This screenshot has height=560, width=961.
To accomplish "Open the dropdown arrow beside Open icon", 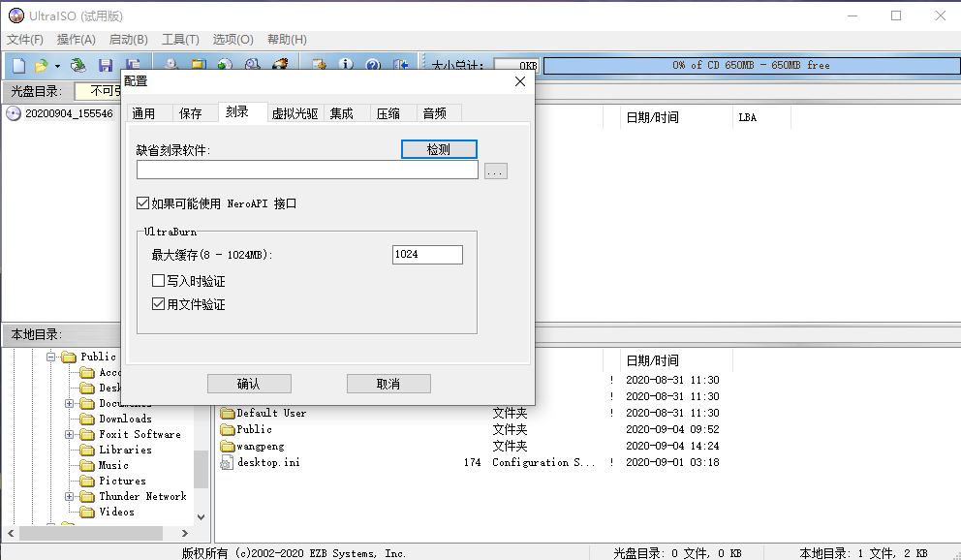I will [57, 66].
